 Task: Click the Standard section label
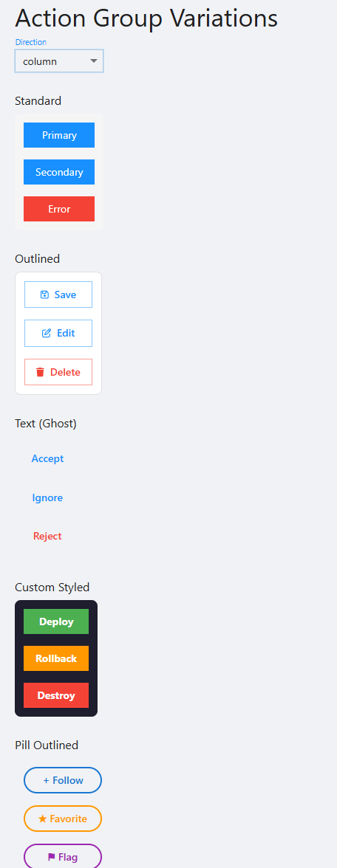(38, 100)
